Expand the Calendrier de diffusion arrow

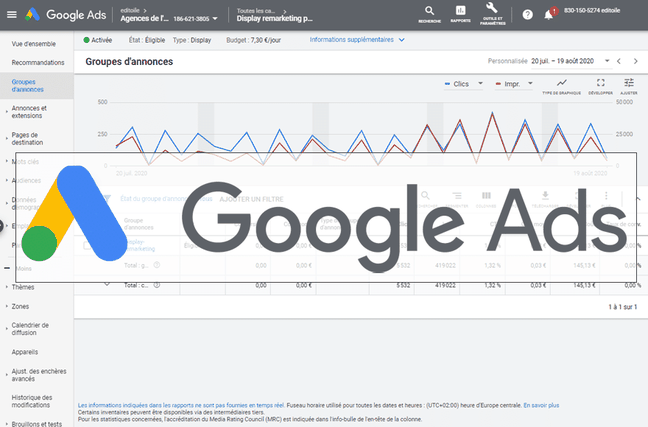tap(7, 329)
